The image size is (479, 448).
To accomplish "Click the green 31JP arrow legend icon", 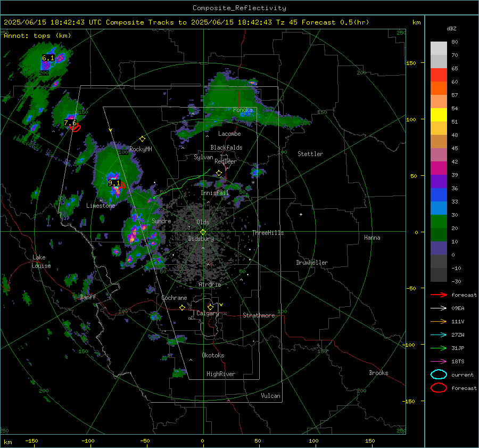I will tap(439, 348).
